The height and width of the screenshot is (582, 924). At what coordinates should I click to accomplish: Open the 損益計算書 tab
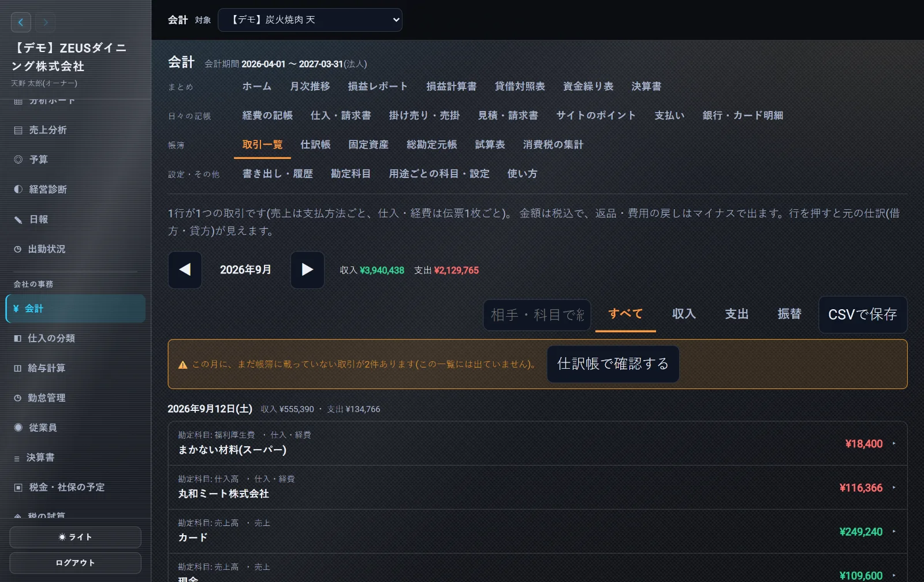click(452, 86)
